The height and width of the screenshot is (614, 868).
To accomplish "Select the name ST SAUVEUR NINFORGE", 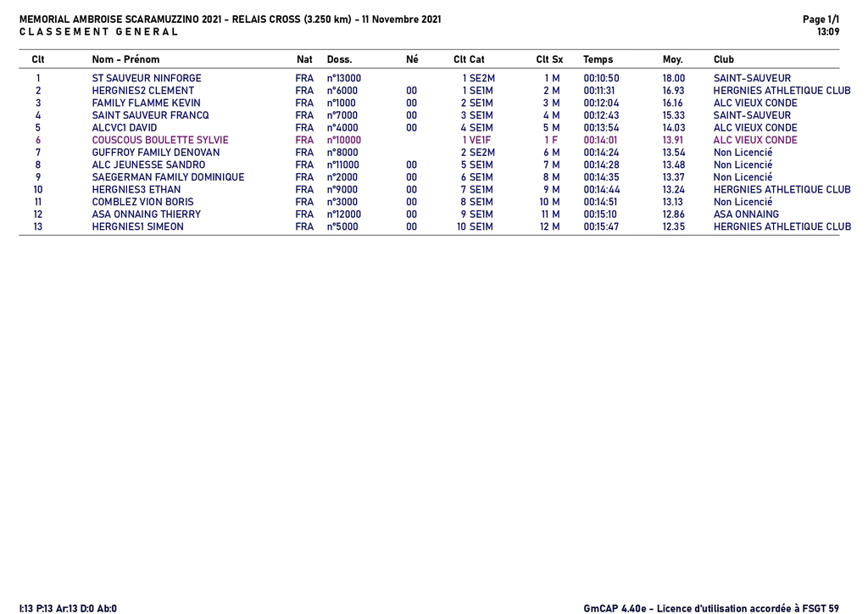I will tap(147, 78).
